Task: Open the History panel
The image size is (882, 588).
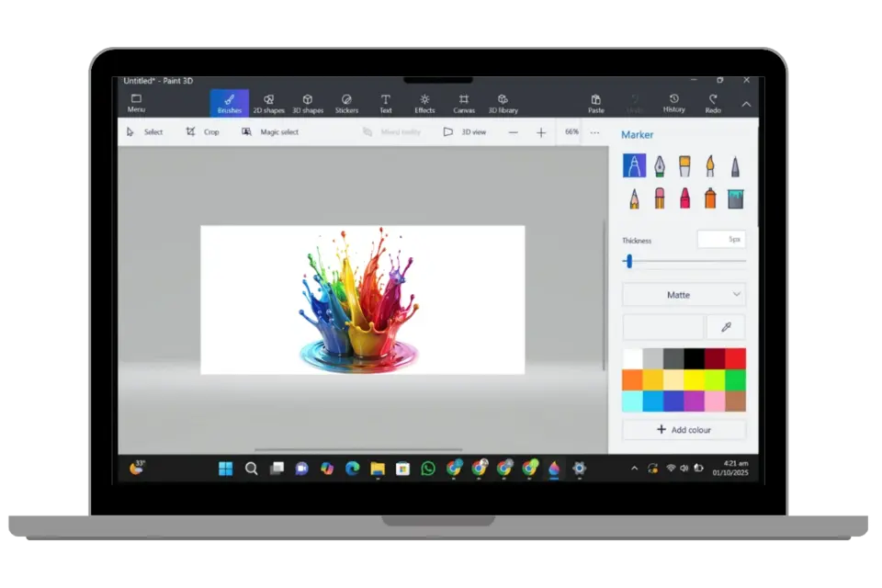Action: 673,102
